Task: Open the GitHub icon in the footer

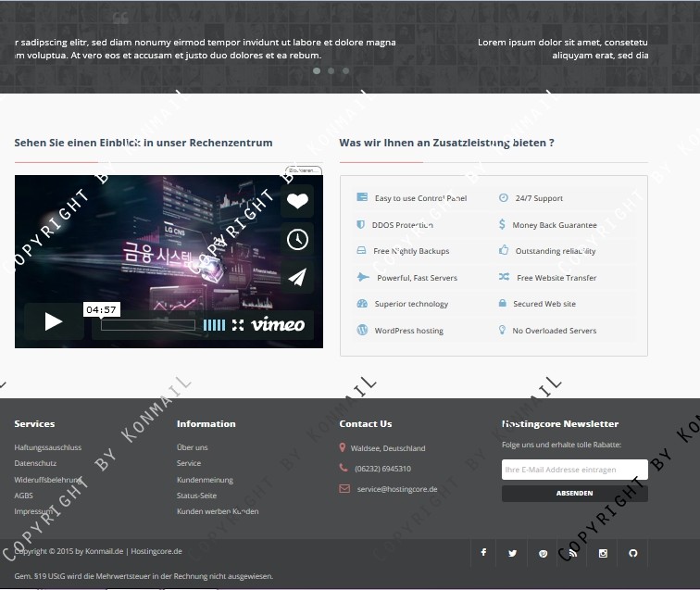Action: [633, 553]
